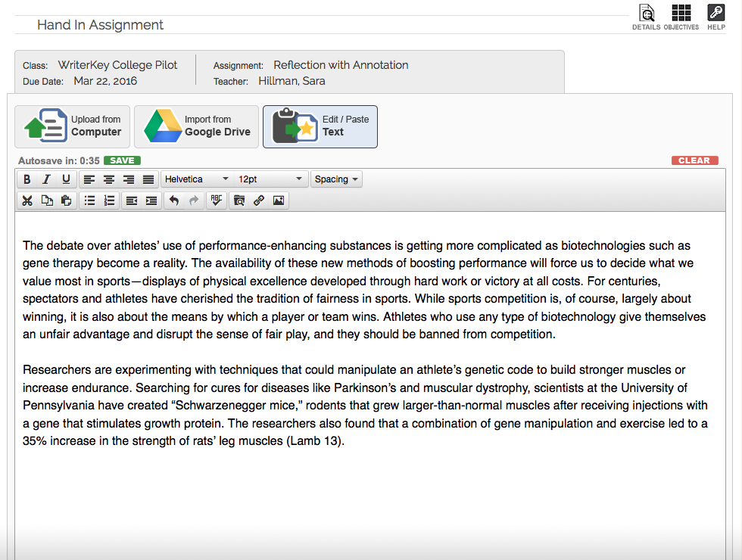This screenshot has width=742, height=560.
Task: Insert a hyperlink with the link icon
Action: [259, 201]
